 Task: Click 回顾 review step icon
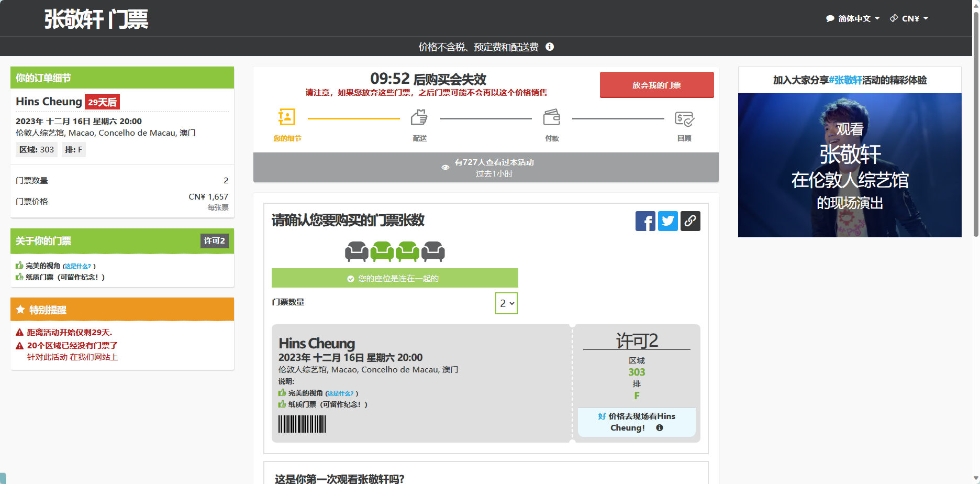point(684,118)
